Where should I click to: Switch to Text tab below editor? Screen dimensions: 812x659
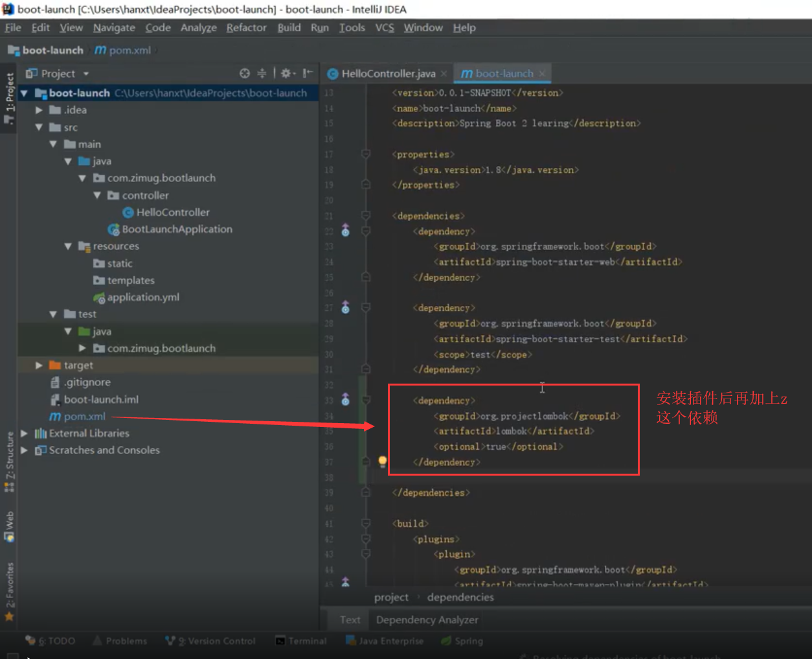(x=350, y=619)
